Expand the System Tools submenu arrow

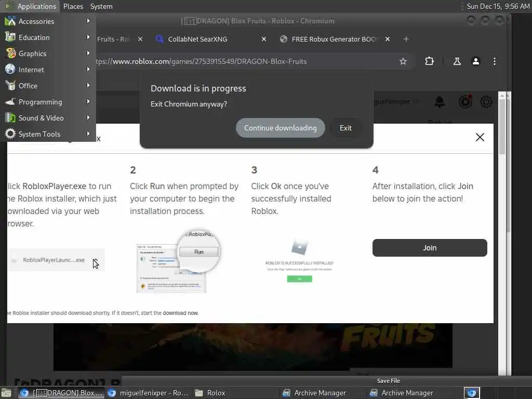coord(88,134)
